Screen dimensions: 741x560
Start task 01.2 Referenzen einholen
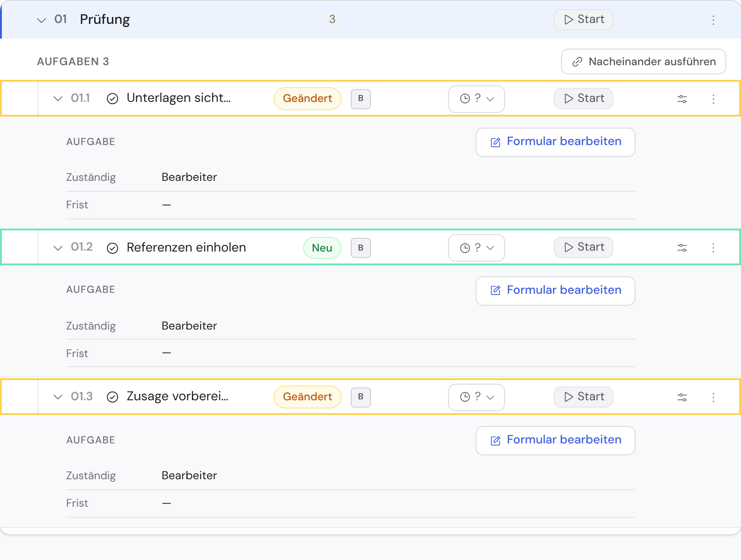[x=584, y=247]
